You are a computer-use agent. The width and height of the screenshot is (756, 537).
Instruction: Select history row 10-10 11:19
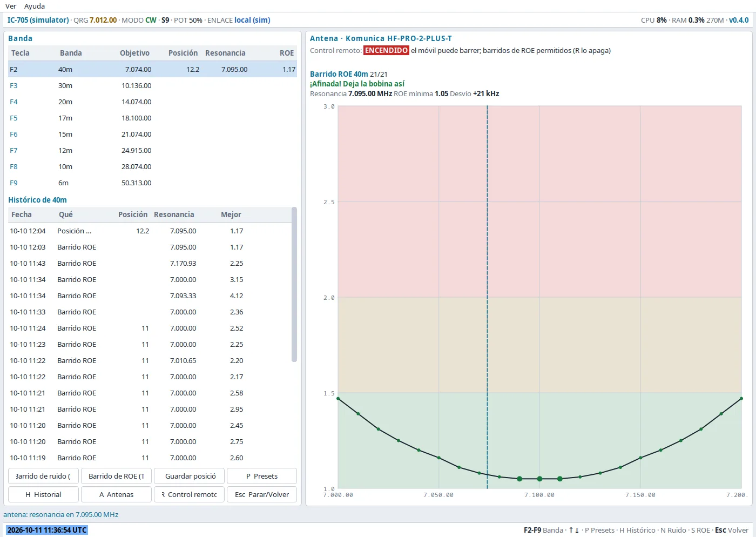pos(150,458)
